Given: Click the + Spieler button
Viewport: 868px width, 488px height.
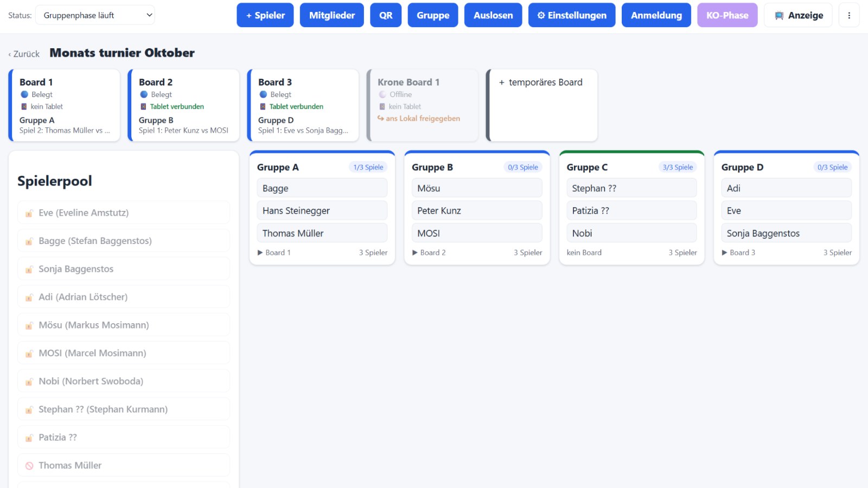Looking at the screenshot, I should [265, 15].
